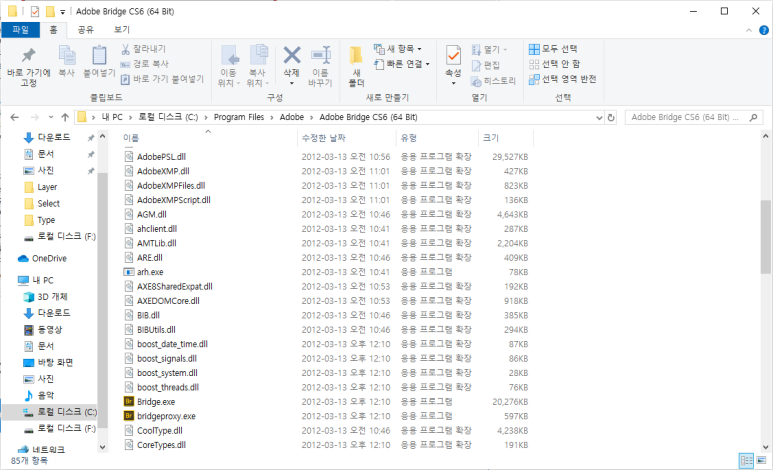Viewport: 773px width, 470px height.
Task: Open the Layer folder in sidebar
Action: (47, 187)
